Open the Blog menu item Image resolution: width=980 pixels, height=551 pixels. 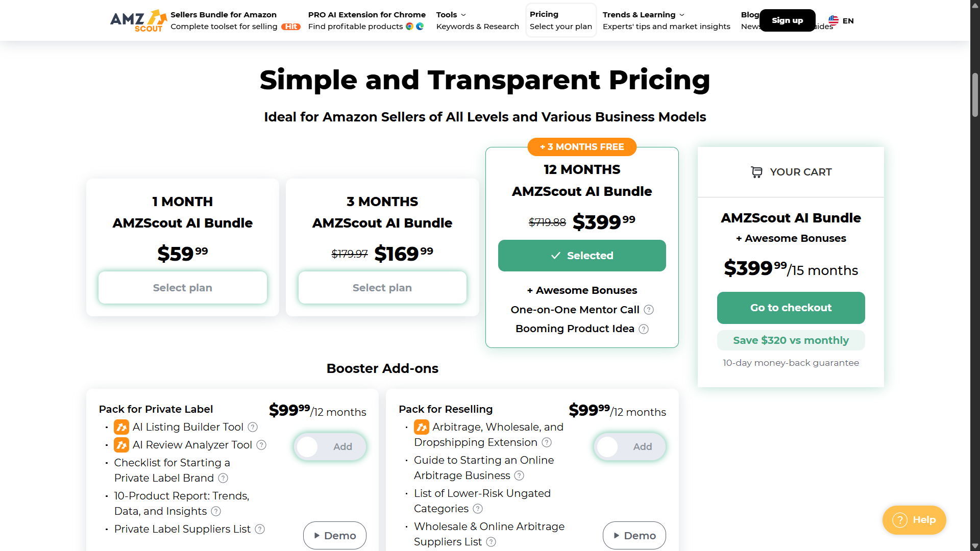tap(750, 15)
